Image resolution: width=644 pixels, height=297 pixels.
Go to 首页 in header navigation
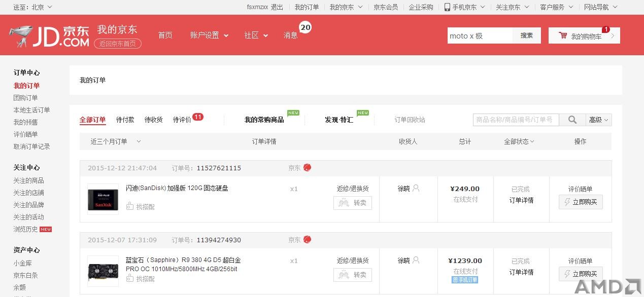tap(165, 35)
